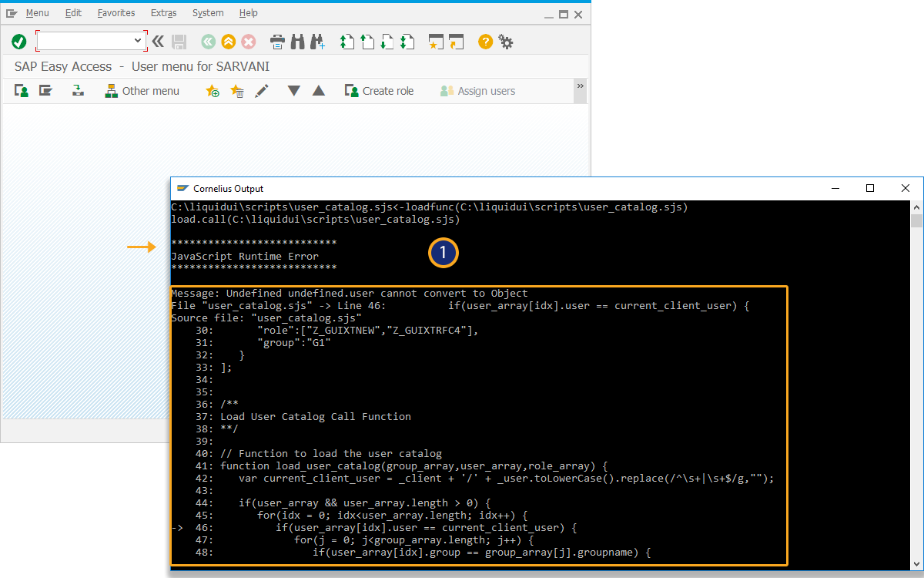The image size is (924, 578).
Task: Open the Extras menu
Action: (x=163, y=13)
